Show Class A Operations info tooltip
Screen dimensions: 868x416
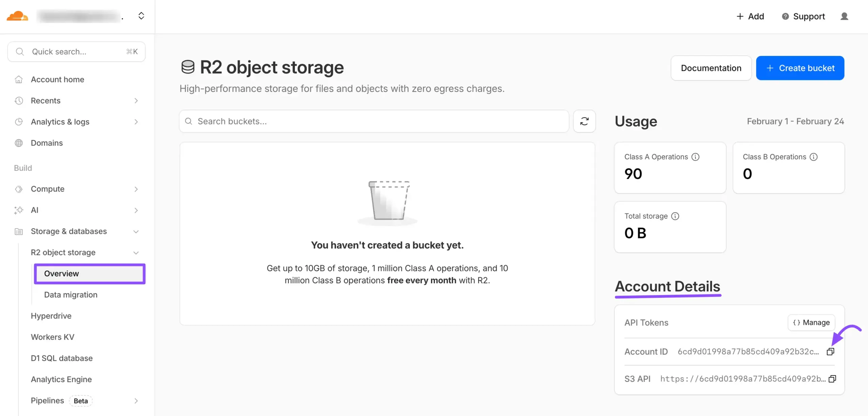point(695,157)
